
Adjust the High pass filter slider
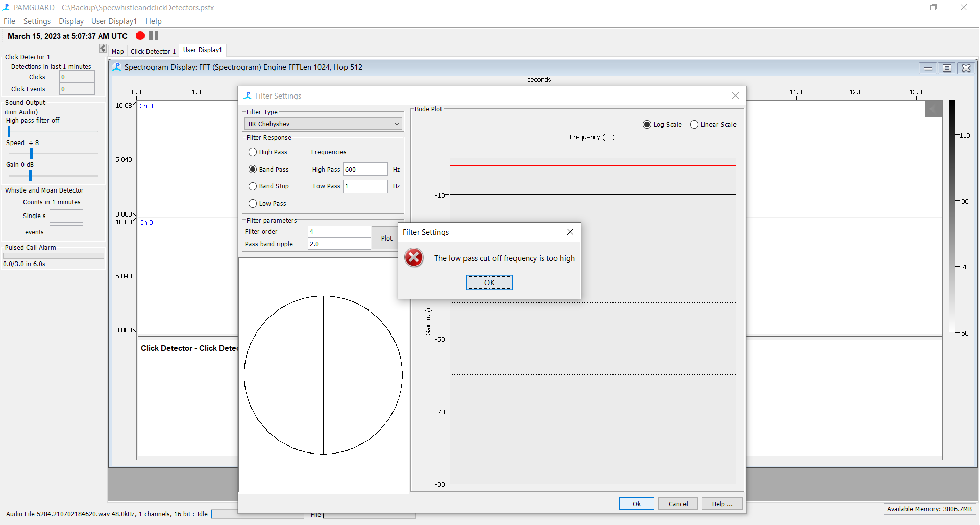click(9, 131)
